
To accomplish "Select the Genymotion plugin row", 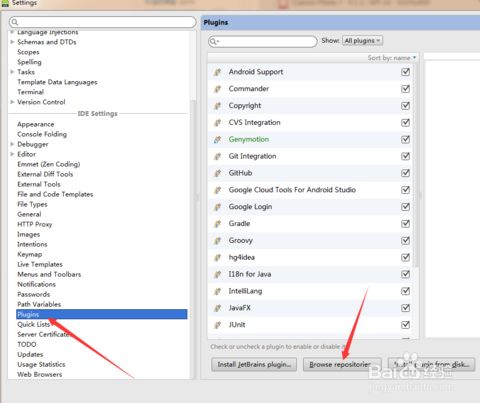I will 310,139.
